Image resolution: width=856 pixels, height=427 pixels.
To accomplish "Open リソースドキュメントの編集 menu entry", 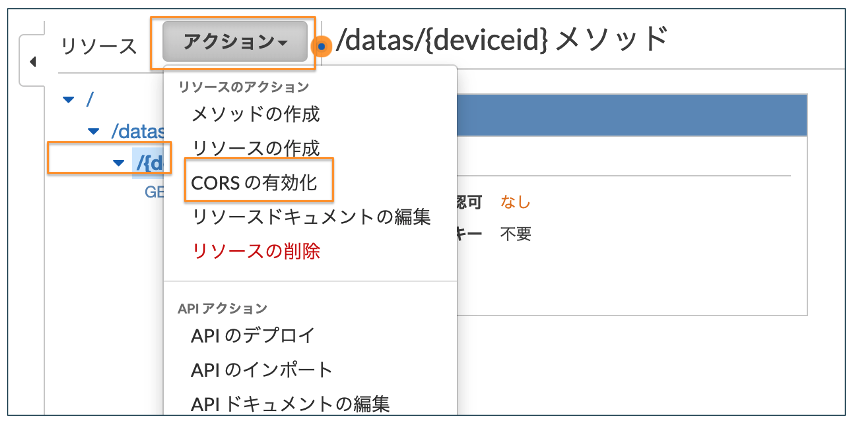I will pos(311,217).
